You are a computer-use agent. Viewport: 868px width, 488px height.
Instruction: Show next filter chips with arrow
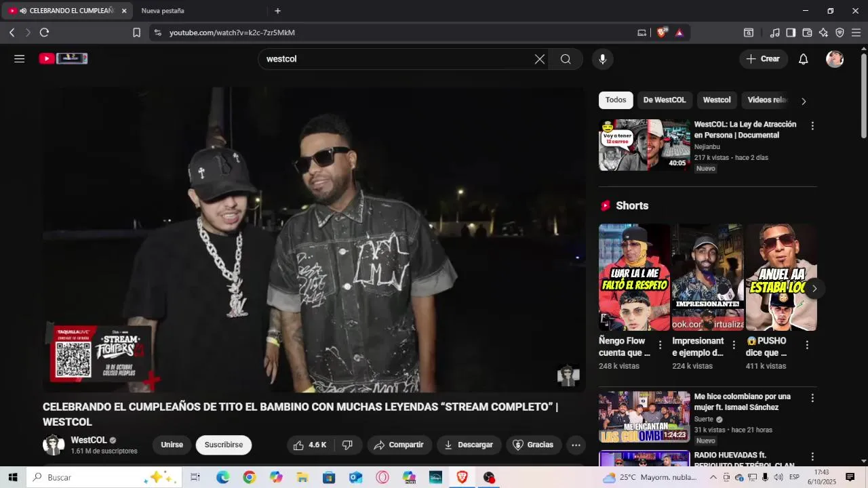(x=804, y=101)
